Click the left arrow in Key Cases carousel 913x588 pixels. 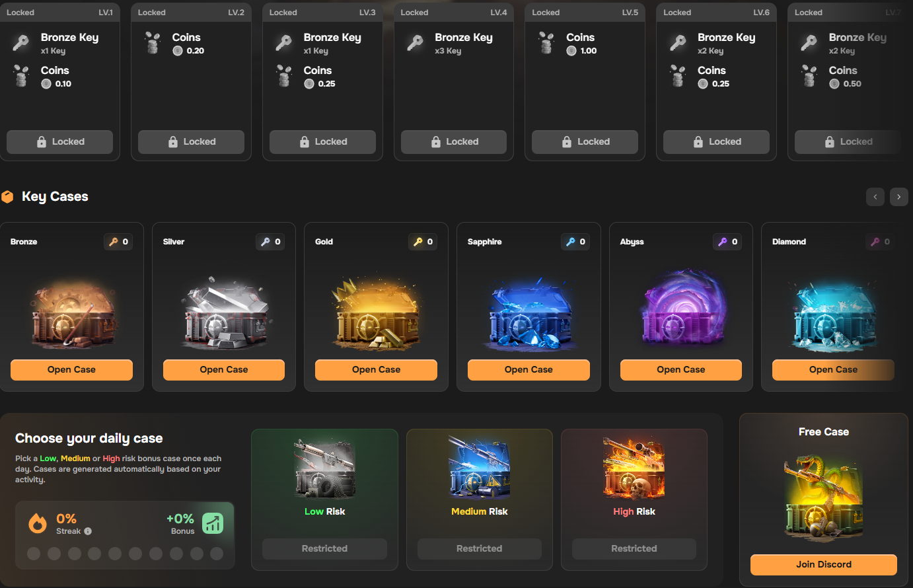(875, 197)
